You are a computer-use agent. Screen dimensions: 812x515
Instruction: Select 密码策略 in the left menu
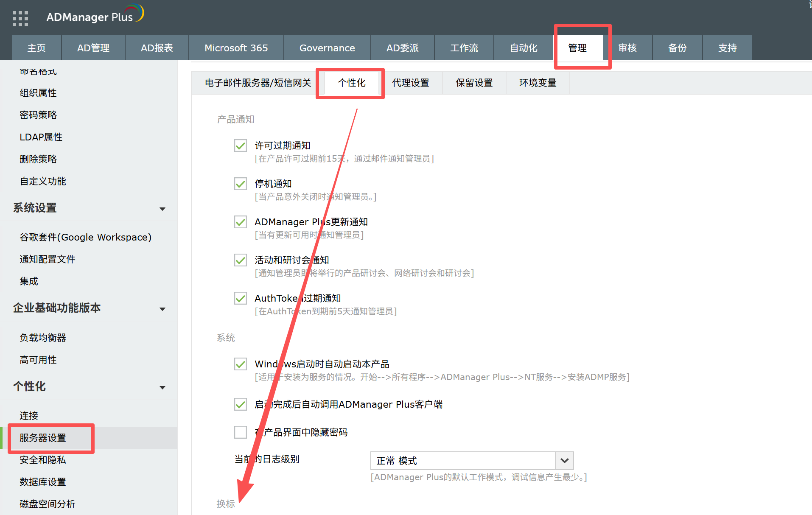click(38, 115)
